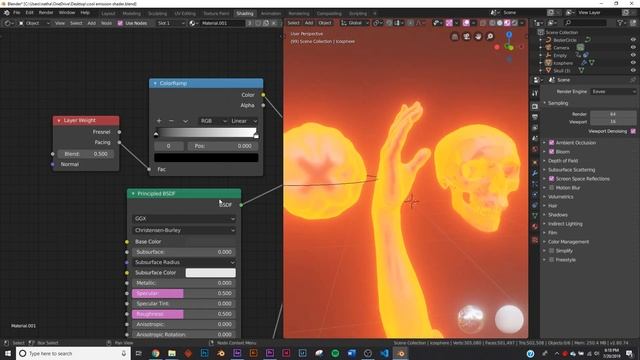640x360 pixels.
Task: Open the ColorRamp Linear interpolation dropdown
Action: [244, 121]
